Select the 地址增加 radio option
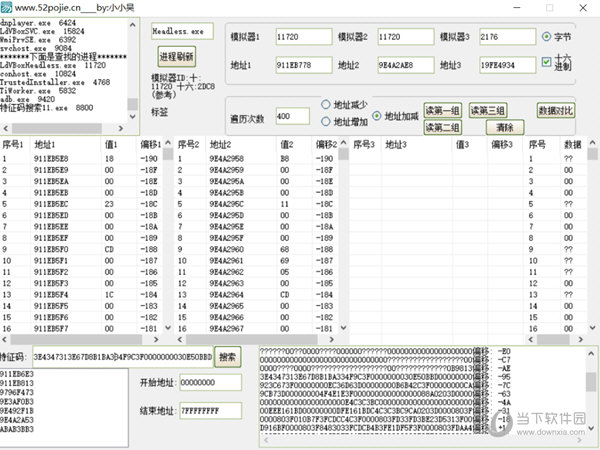This screenshot has width=600, height=450. coord(326,122)
